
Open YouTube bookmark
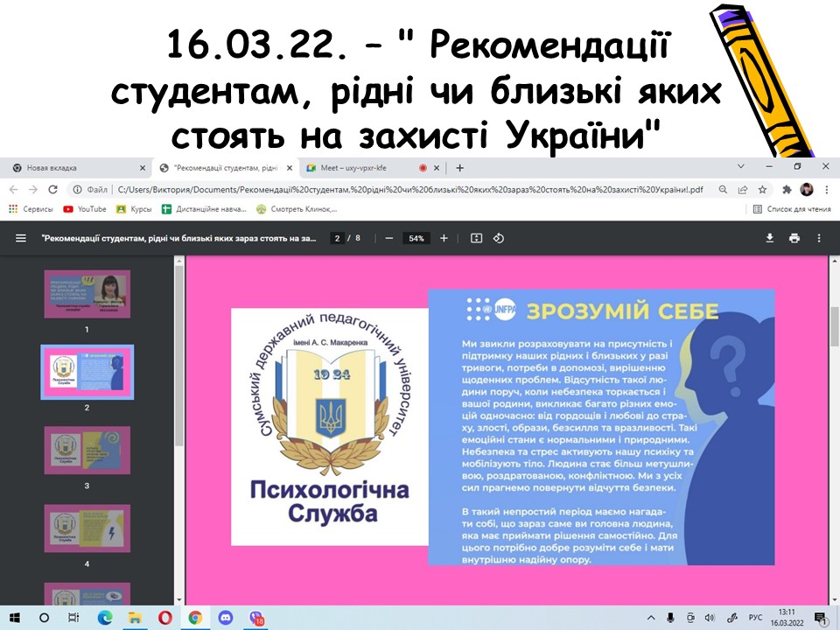pyautogui.click(x=85, y=209)
